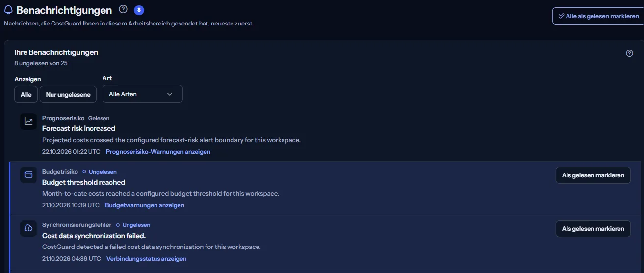
Task: Open the Alle Arten type dropdown
Action: (143, 94)
